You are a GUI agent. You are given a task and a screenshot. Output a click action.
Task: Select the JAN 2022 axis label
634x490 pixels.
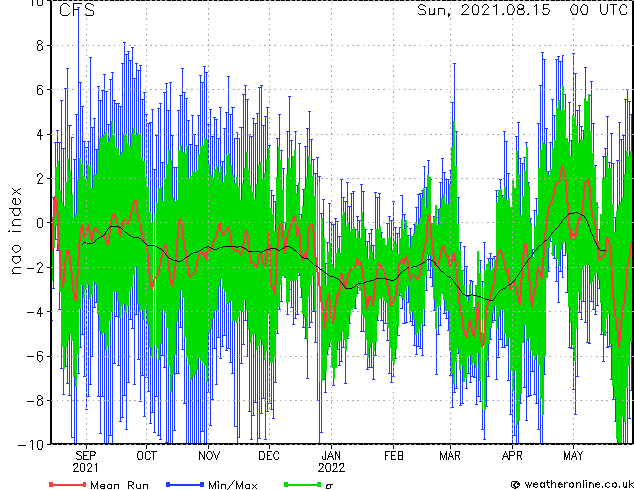pyautogui.click(x=331, y=462)
